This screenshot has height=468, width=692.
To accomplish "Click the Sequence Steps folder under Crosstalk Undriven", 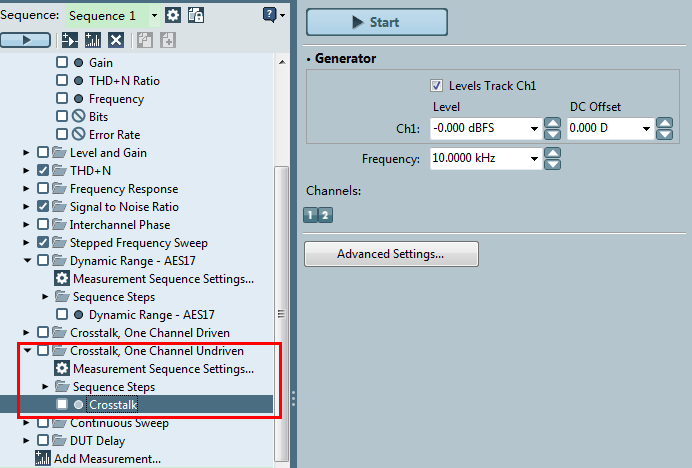I will (62, 386).
